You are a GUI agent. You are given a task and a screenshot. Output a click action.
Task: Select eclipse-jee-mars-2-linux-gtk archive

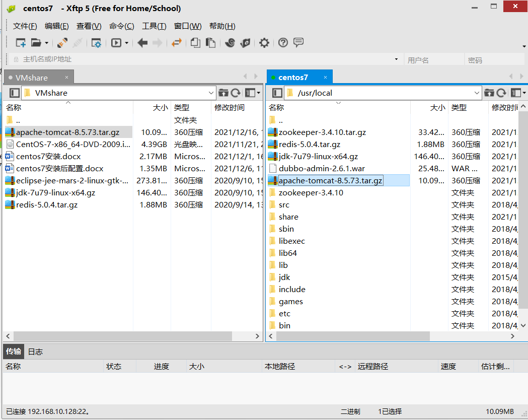click(67, 181)
